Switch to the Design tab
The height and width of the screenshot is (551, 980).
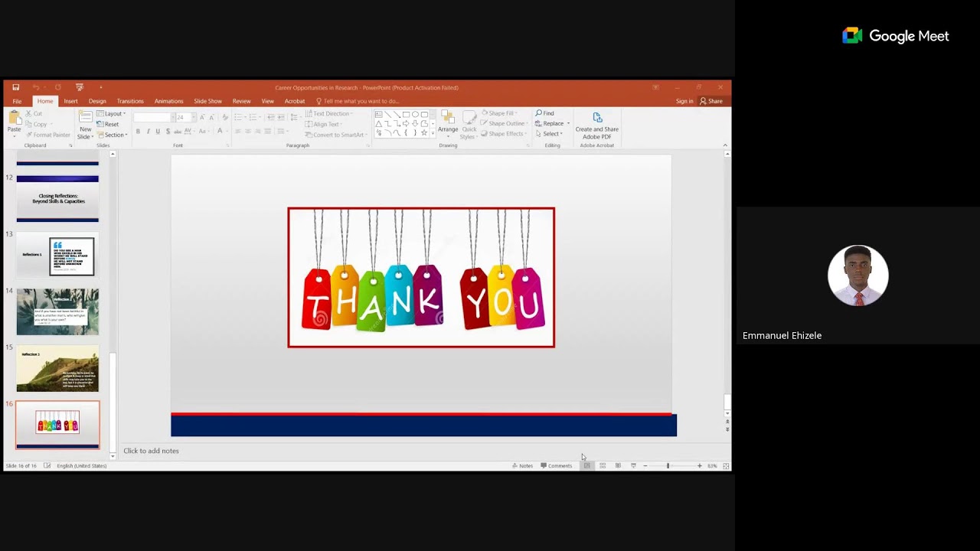[97, 101]
